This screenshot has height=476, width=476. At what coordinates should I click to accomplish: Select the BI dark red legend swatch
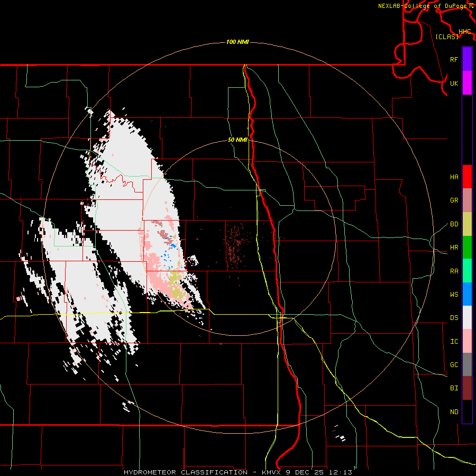(x=467, y=388)
